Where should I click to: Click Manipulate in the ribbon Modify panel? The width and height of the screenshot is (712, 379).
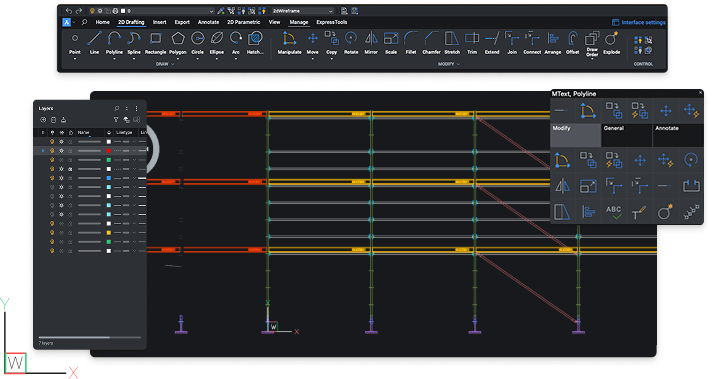[289, 43]
